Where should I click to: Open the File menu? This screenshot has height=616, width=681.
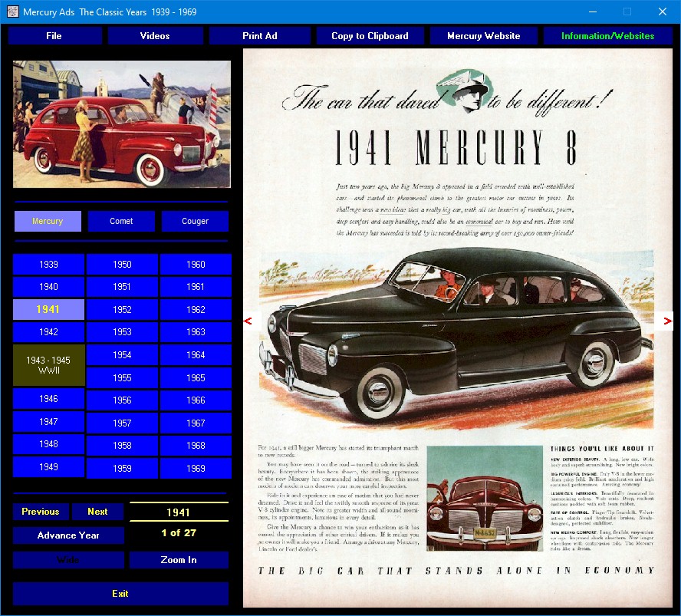click(54, 36)
